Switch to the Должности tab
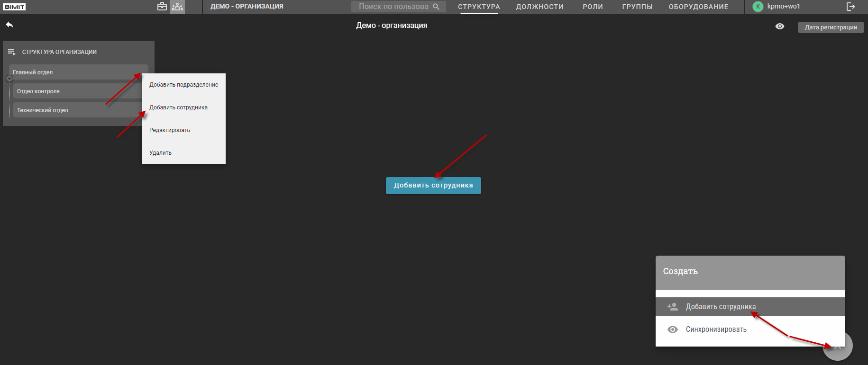 click(539, 7)
